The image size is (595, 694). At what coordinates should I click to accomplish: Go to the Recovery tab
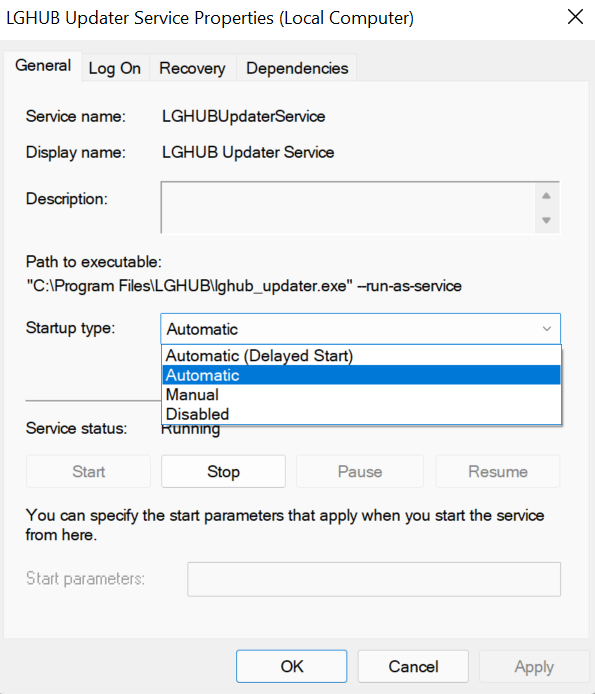click(x=192, y=68)
